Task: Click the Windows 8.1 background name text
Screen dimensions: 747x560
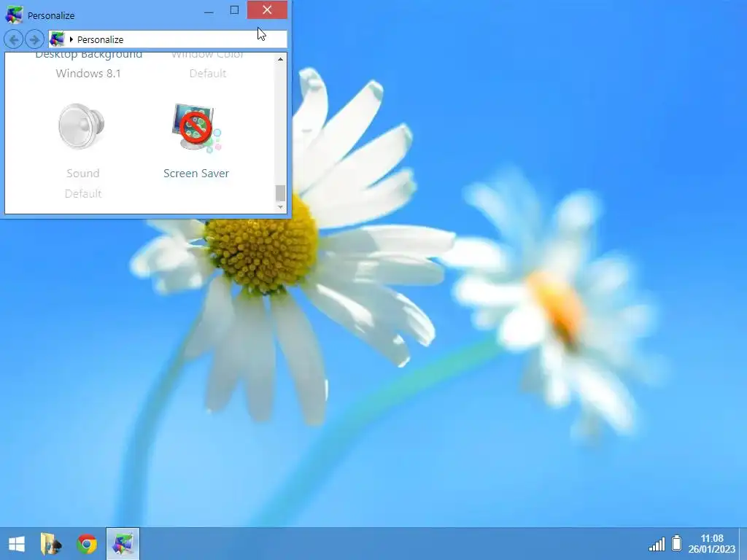Action: pyautogui.click(x=88, y=74)
